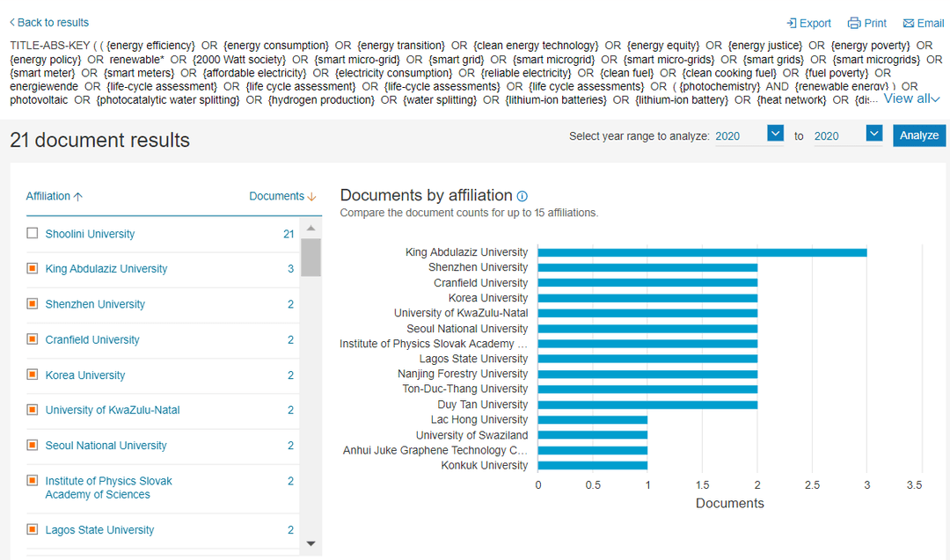Click the info icon beside Documents by affiliation

click(x=522, y=196)
